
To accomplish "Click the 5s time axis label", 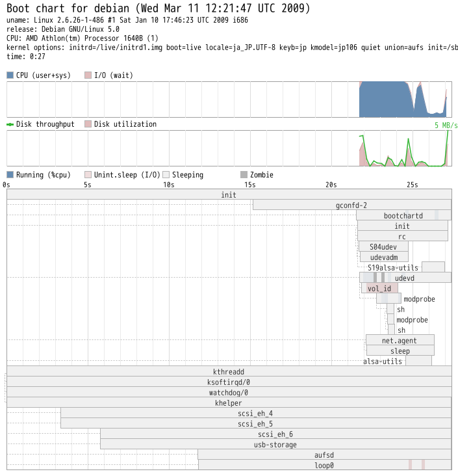I will tap(87, 185).
